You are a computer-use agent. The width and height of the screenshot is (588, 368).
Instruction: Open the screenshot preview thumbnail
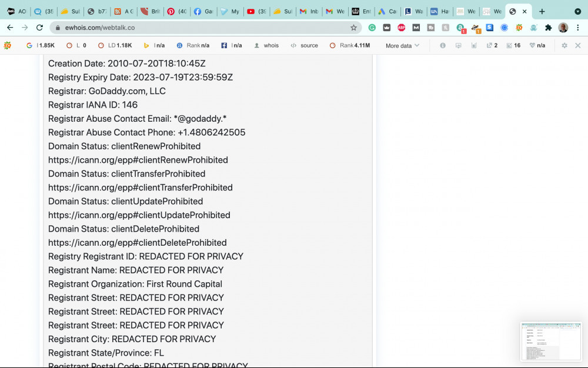tap(551, 342)
